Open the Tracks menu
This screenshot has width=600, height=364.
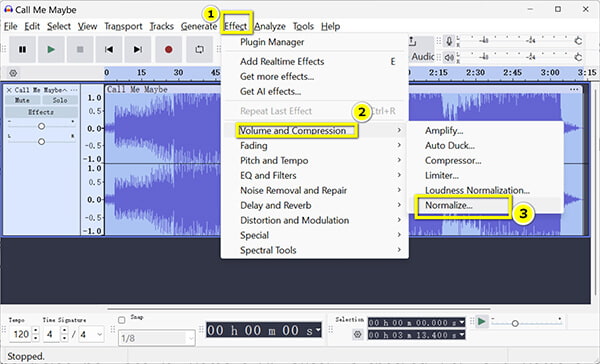[161, 26]
